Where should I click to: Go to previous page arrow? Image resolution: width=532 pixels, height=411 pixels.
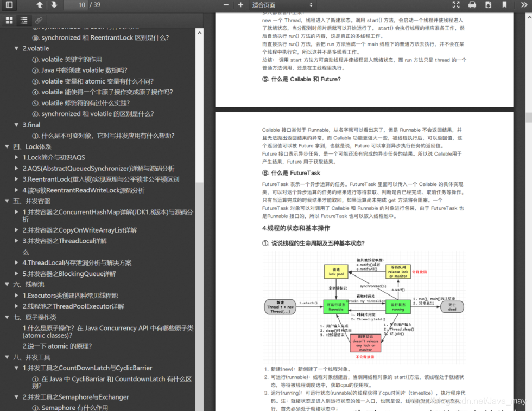click(x=40, y=5)
